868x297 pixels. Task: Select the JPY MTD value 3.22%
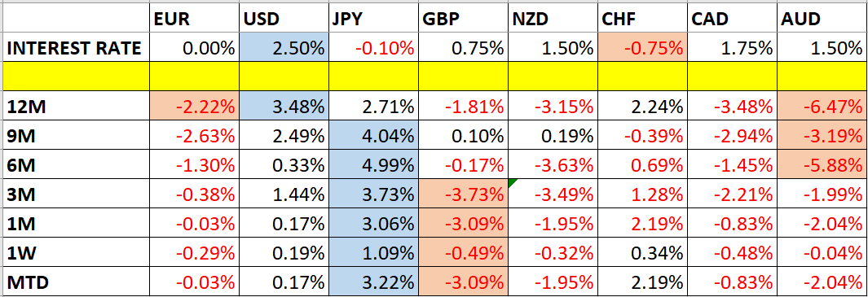click(373, 282)
